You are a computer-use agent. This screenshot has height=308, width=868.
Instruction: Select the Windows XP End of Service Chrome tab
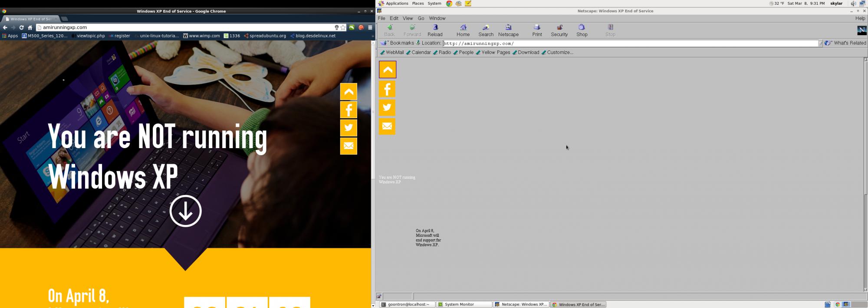(x=30, y=19)
